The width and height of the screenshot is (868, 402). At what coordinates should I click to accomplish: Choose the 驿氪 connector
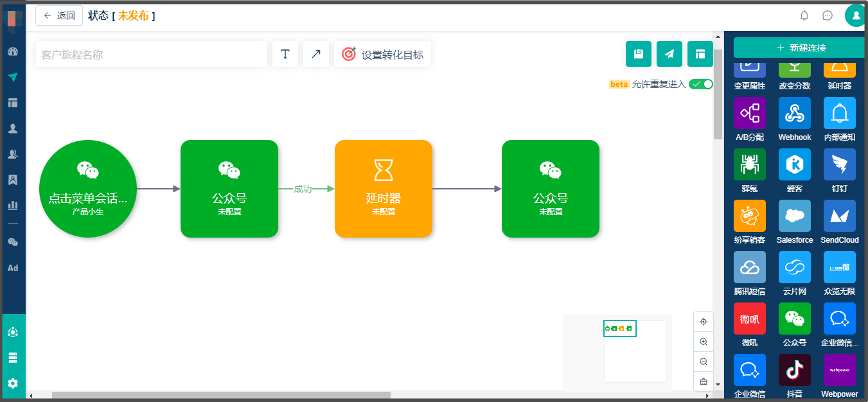pyautogui.click(x=750, y=171)
